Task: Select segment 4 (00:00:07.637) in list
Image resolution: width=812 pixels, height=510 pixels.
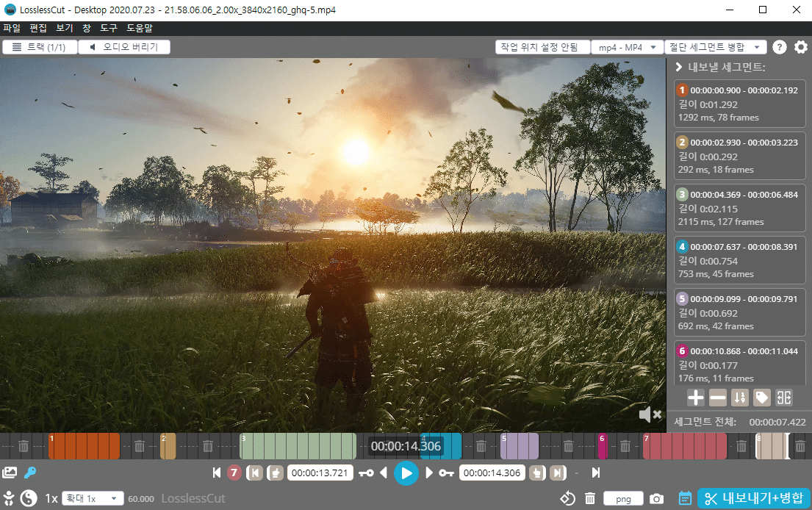Action: tap(739, 260)
